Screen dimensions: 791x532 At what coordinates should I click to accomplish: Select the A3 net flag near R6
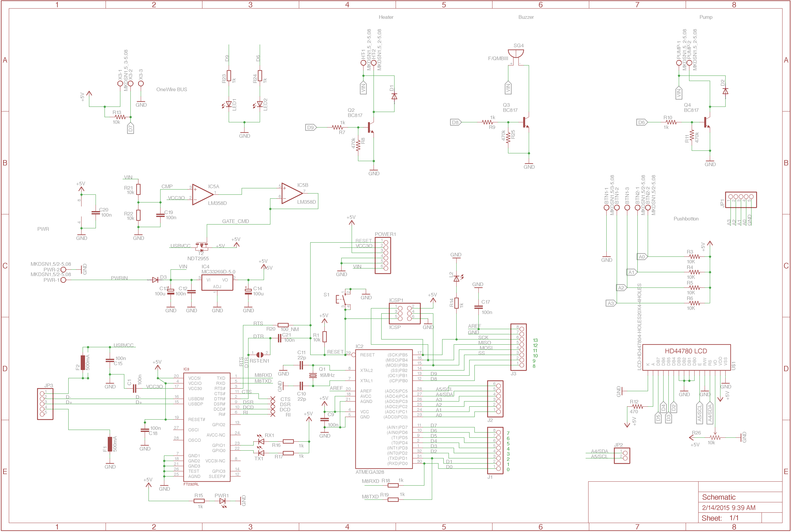(x=611, y=303)
